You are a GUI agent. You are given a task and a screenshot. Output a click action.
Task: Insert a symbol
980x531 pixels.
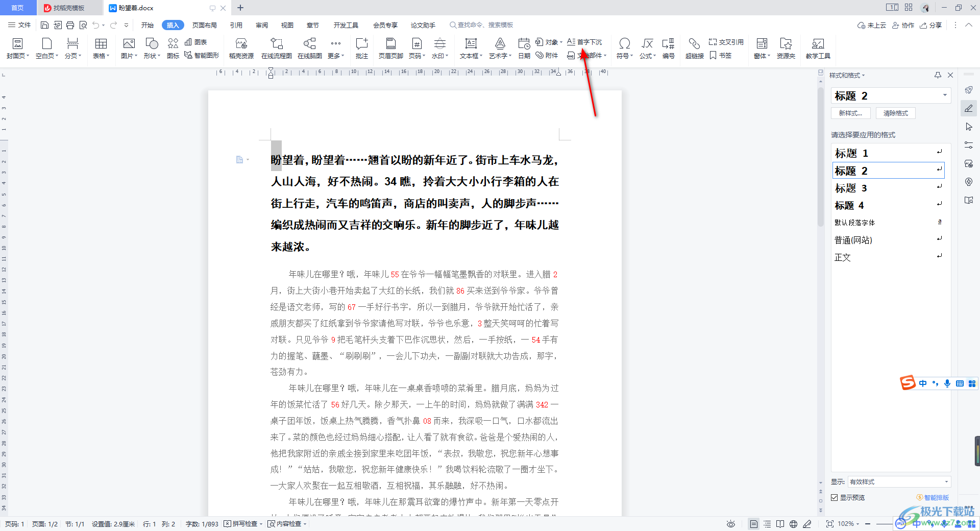coord(624,49)
